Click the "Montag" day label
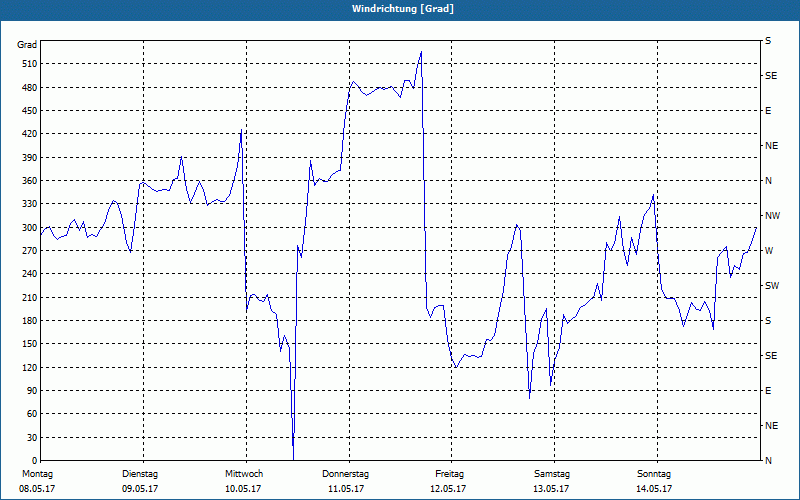 tap(37, 474)
